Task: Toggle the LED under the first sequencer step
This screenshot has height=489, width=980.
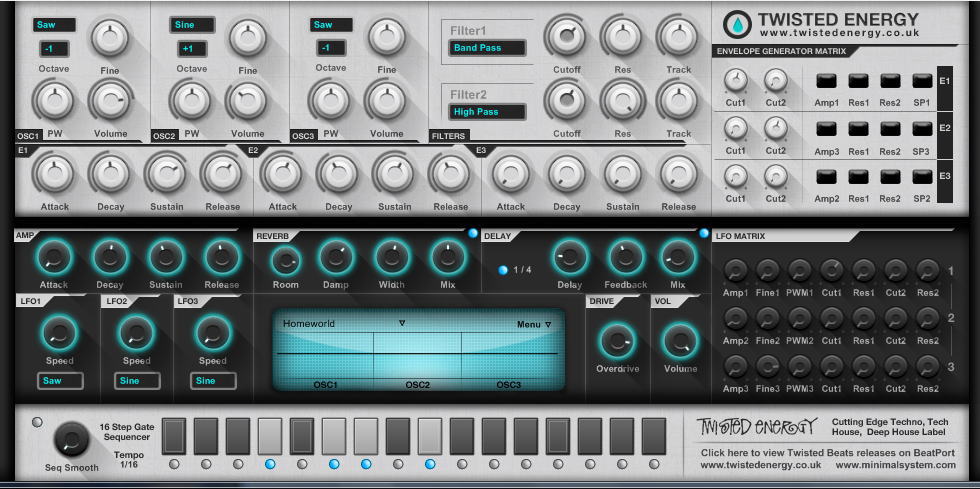Action: pos(174,464)
